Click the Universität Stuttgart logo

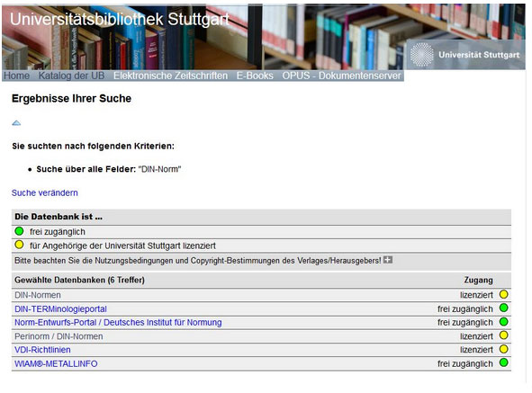[x=465, y=55]
